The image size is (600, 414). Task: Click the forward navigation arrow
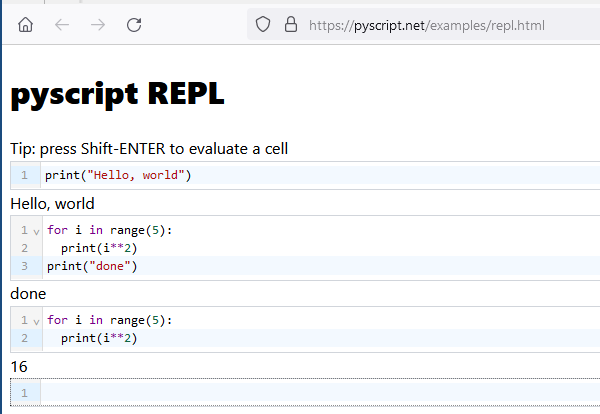coord(98,24)
